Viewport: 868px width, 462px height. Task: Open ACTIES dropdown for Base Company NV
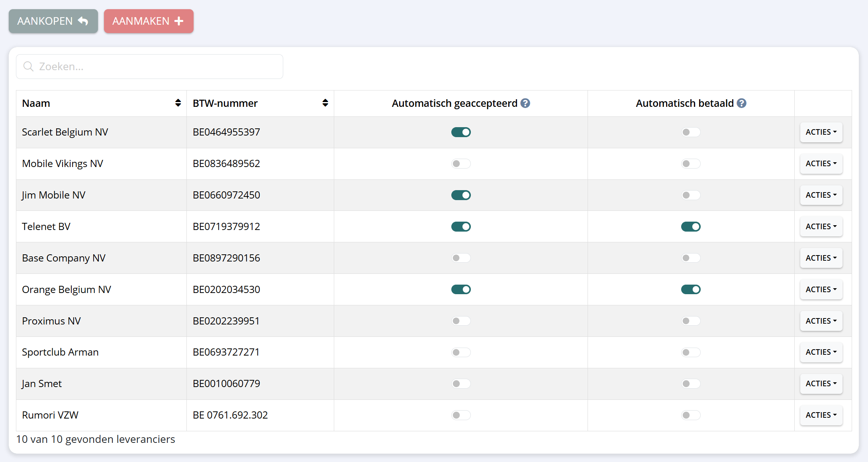(821, 258)
